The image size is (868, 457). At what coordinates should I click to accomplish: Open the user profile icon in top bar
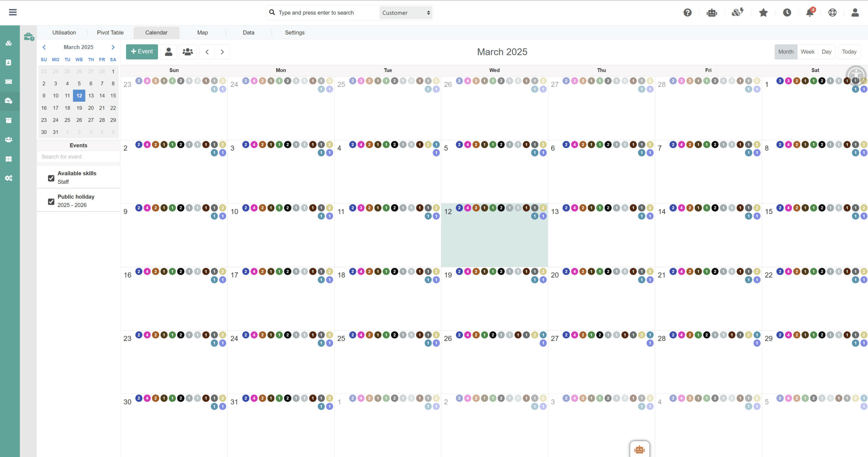coord(855,13)
